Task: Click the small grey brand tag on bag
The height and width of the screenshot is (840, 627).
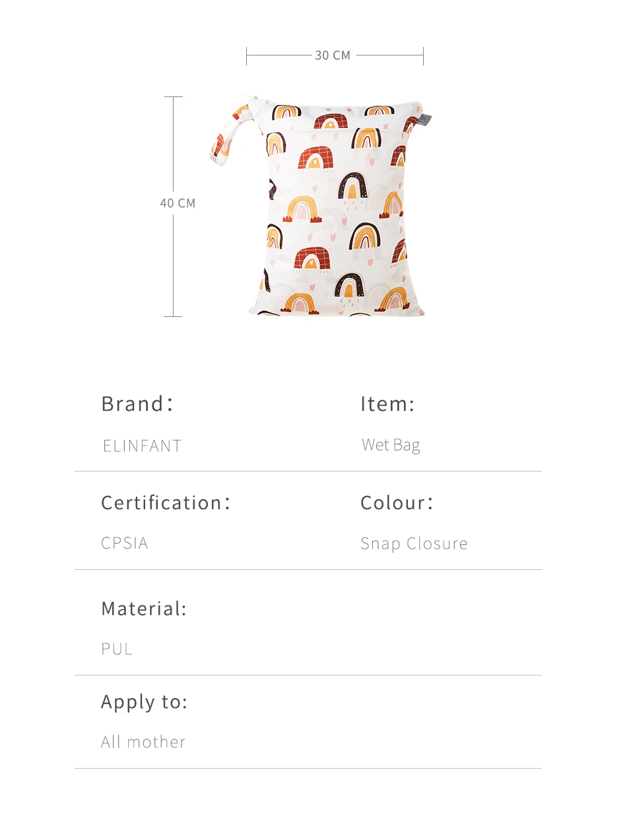Action: [426, 120]
